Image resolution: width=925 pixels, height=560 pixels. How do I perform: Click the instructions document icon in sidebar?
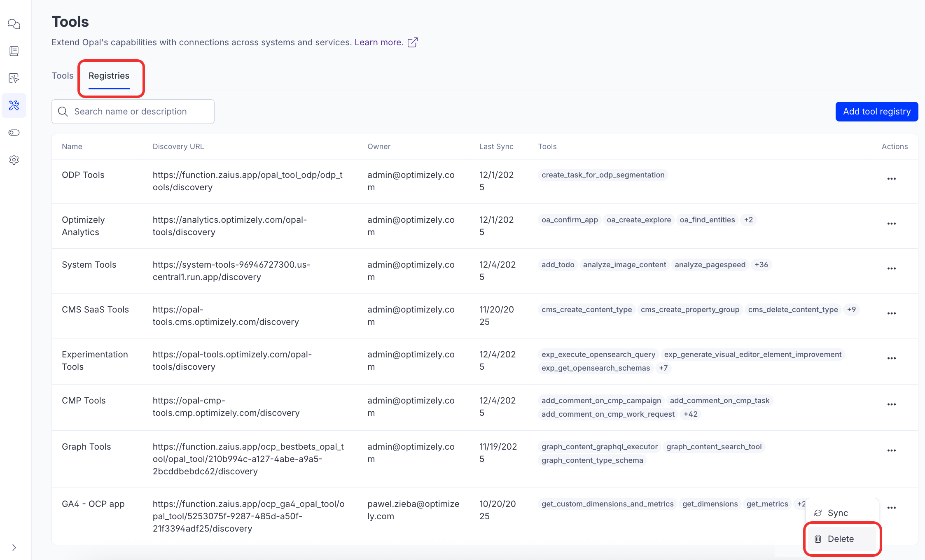14,51
